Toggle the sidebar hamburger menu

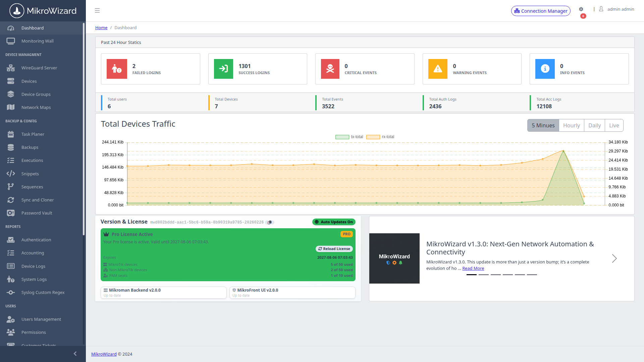click(97, 11)
